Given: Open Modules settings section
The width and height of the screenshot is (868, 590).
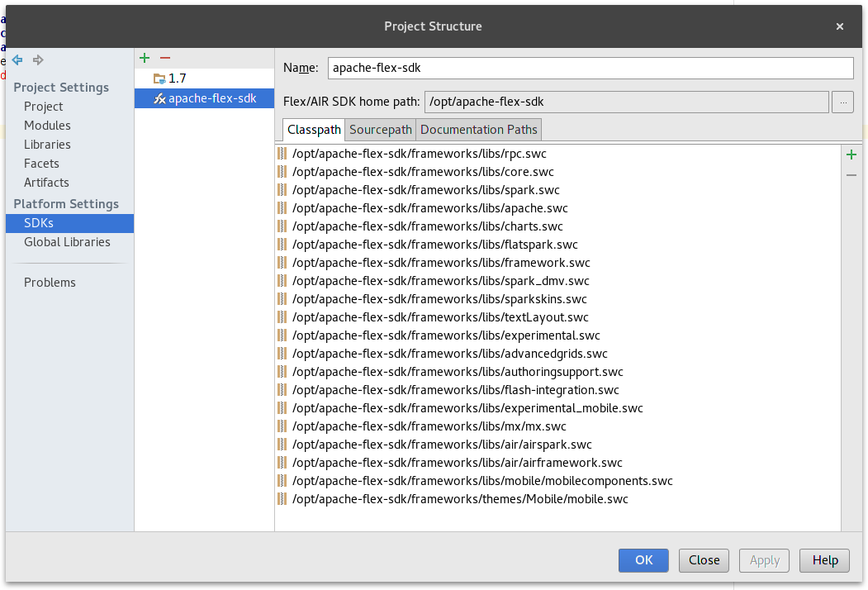Looking at the screenshot, I should click(47, 126).
